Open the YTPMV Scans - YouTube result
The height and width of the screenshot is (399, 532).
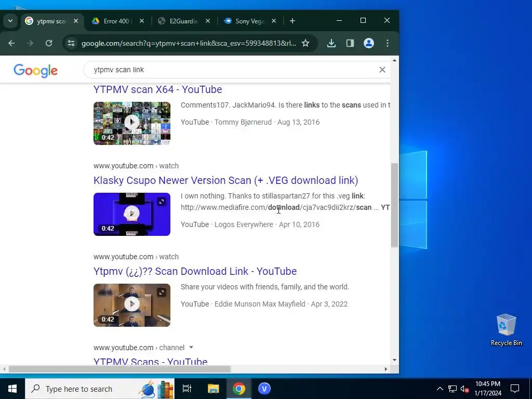[x=151, y=362]
